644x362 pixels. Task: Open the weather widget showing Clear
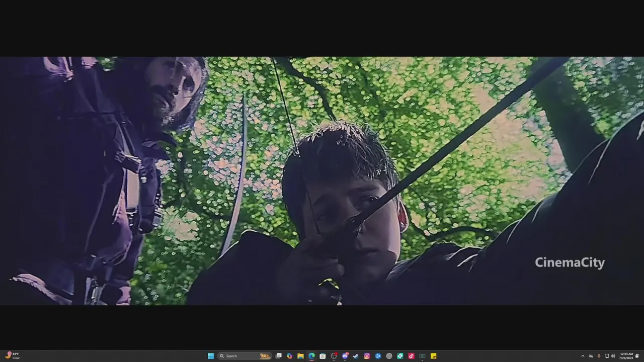pyautogui.click(x=13, y=356)
